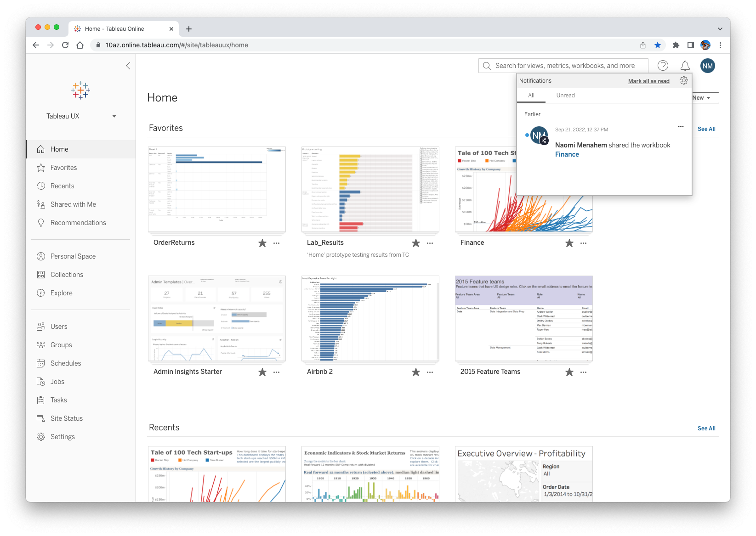
Task: Open the browser tab list chevron
Action: tap(720, 29)
